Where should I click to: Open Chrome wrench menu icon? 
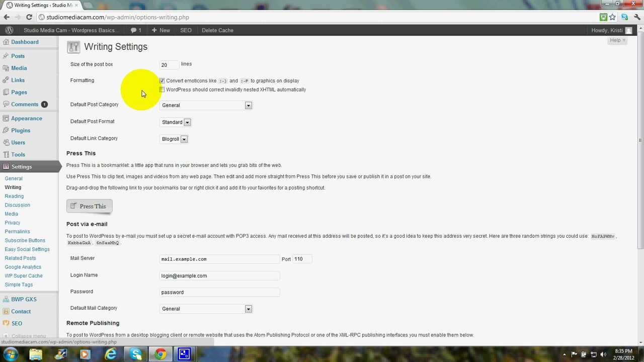(637, 17)
